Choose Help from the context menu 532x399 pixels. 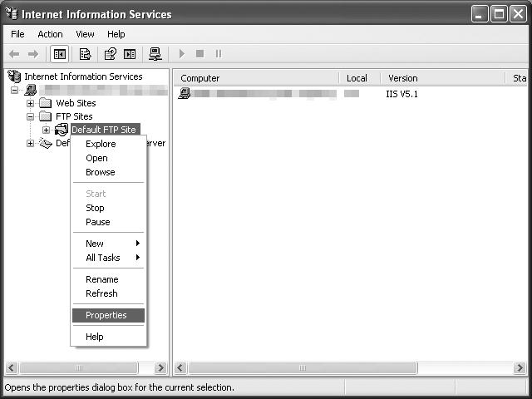(x=109, y=337)
